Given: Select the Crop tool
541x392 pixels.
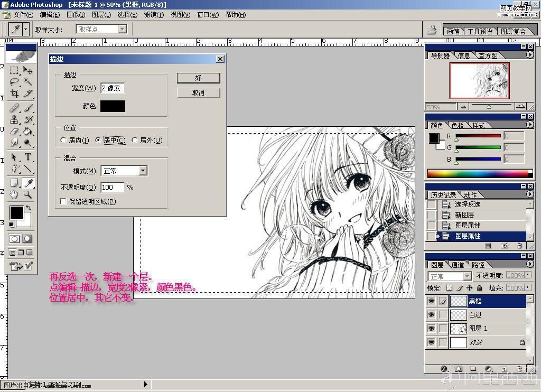Looking at the screenshot, I should tap(14, 93).
